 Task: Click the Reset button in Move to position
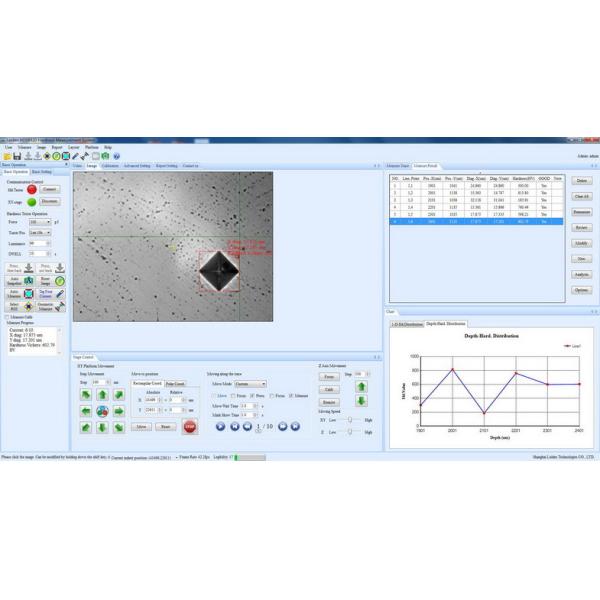[x=166, y=427]
